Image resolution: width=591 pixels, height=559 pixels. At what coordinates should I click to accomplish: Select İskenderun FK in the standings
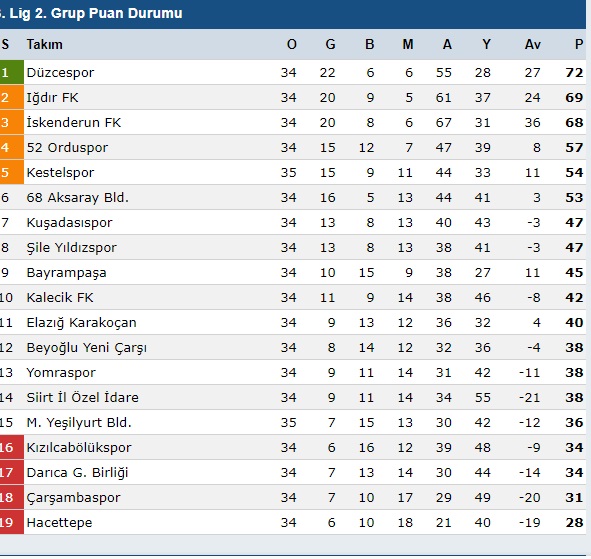(74, 123)
